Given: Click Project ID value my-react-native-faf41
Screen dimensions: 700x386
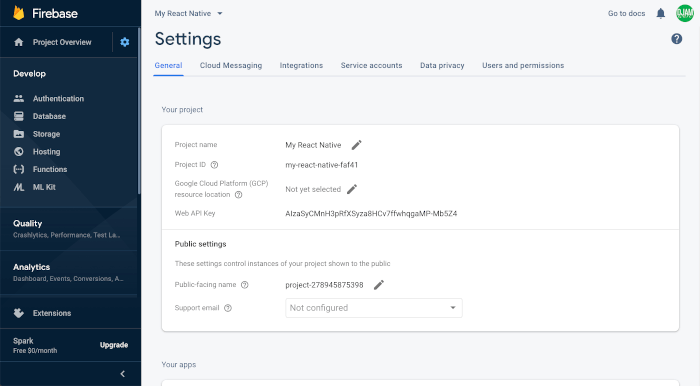Looking at the screenshot, I should point(321,165).
